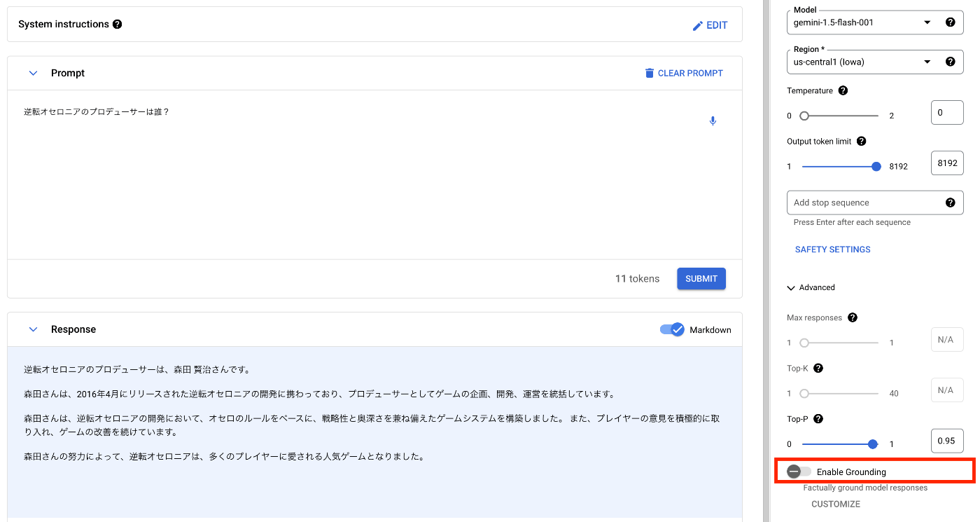Image resolution: width=980 pixels, height=522 pixels.
Task: Collapse the Response section
Action: coord(33,329)
